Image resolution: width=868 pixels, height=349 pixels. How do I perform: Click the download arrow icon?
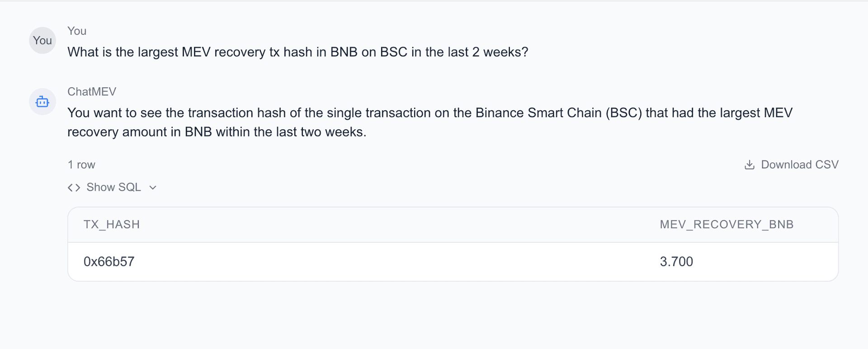pos(749,165)
